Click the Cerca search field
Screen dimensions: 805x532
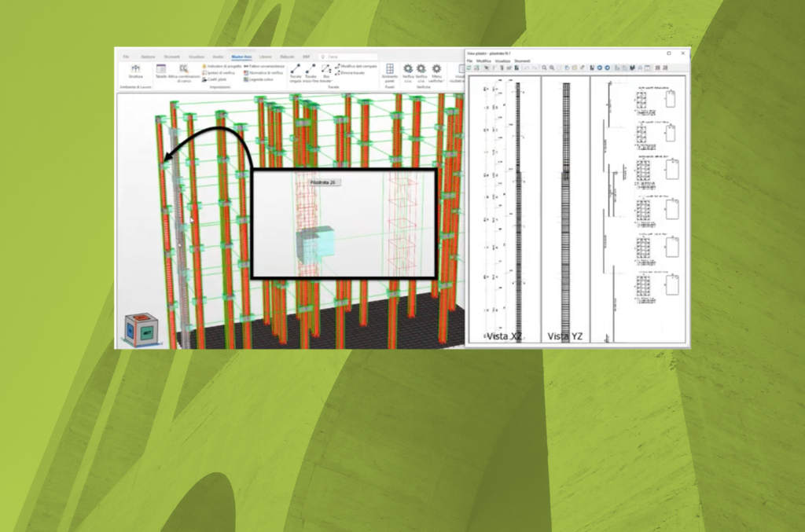(350, 57)
